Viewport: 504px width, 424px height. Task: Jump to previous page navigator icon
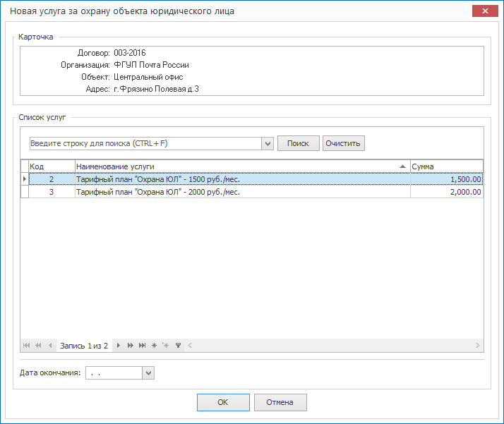click(38, 345)
